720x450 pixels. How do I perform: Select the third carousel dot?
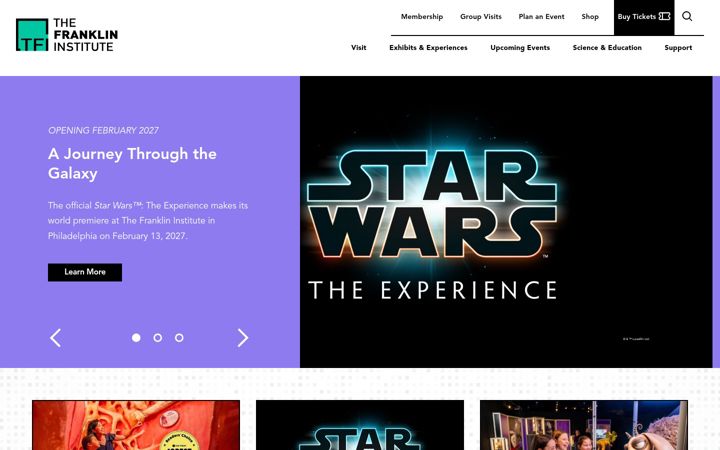179,338
